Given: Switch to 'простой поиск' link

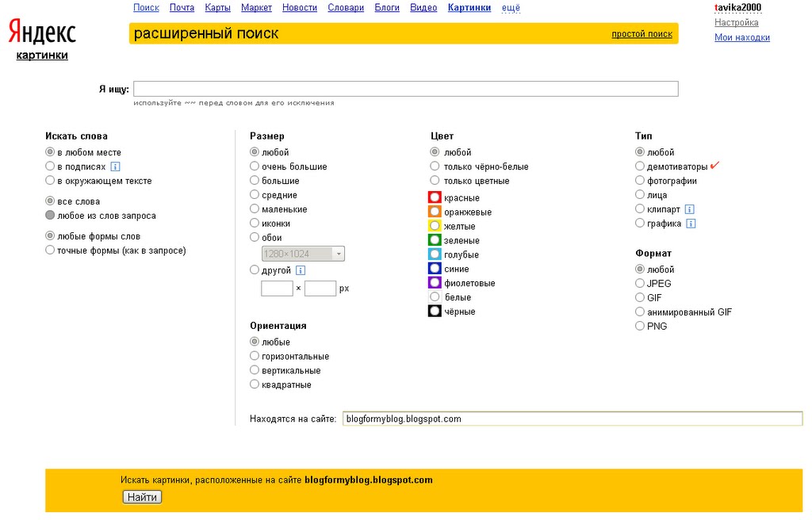Looking at the screenshot, I should 642,34.
